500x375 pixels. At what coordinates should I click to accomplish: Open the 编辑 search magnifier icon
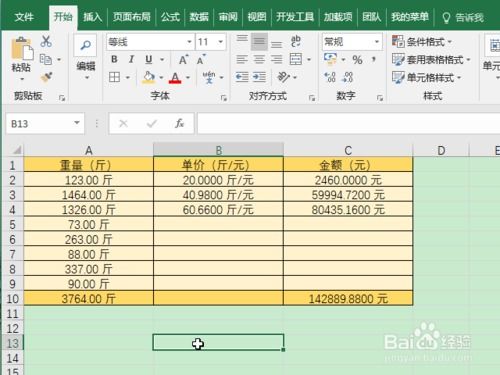click(x=86, y=45)
